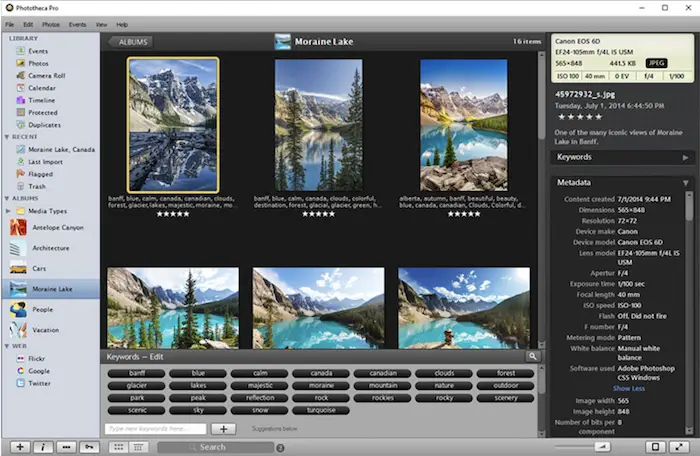This screenshot has width=700, height=456.
Task: Enter fullscreen using the bottom-right arrows icon
Action: [681, 446]
